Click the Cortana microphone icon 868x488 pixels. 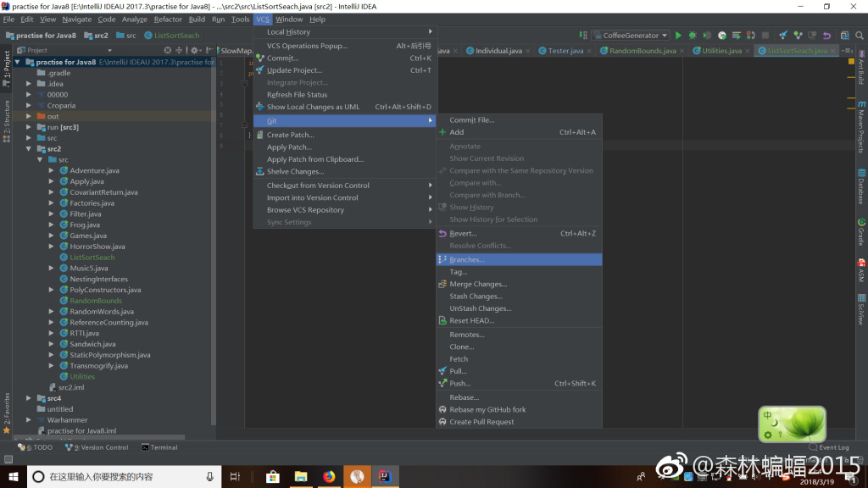(x=210, y=476)
